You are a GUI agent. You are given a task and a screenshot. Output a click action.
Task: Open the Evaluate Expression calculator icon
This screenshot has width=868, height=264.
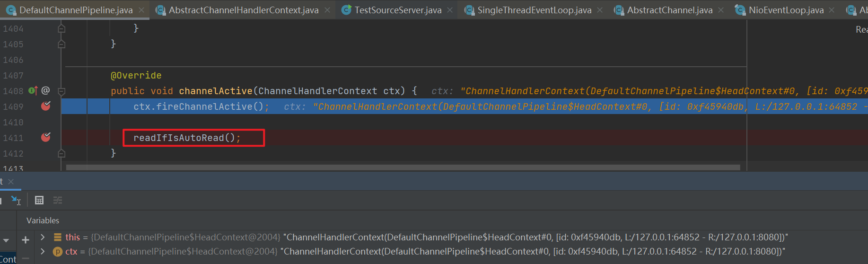pos(39,201)
